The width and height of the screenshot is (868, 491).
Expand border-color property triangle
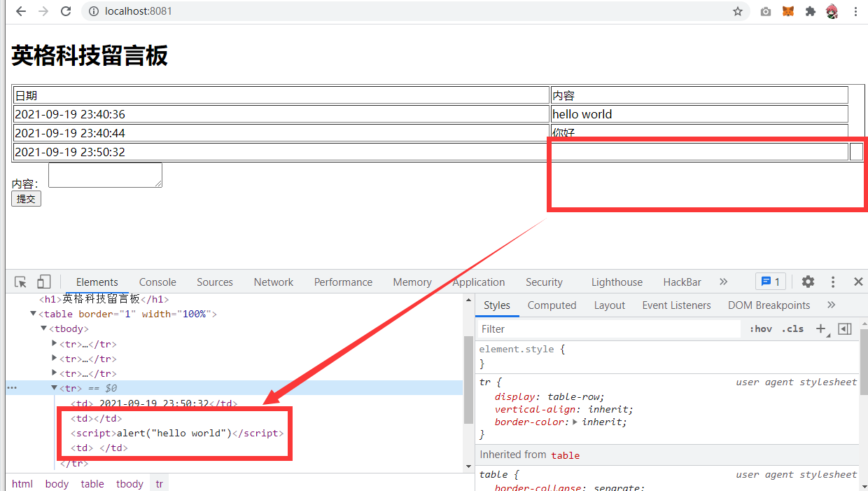[x=575, y=422]
